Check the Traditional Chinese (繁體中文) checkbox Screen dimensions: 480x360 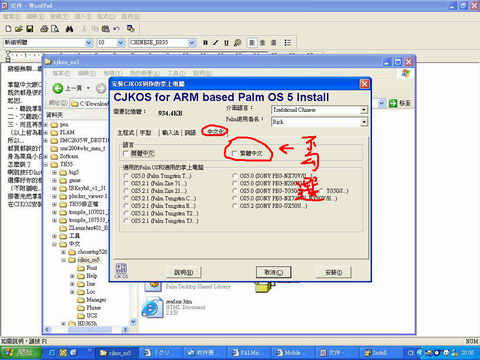(235, 153)
